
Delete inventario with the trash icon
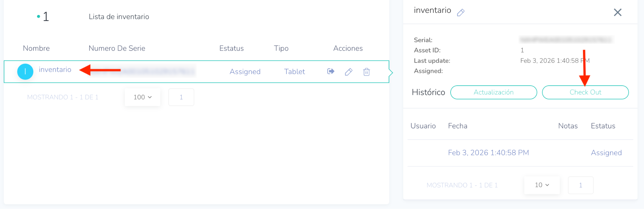[x=366, y=72]
